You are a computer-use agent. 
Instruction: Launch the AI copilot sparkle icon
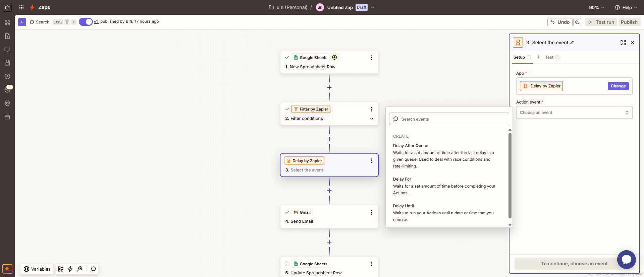pos(7,269)
